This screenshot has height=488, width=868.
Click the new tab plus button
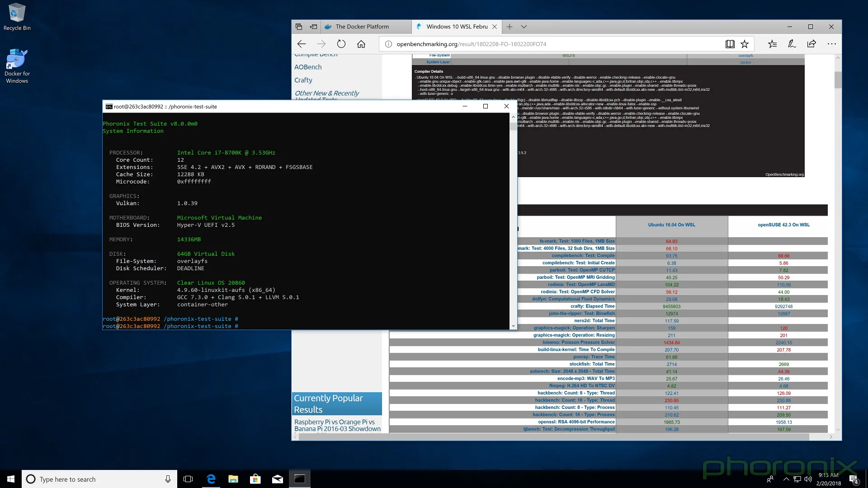[509, 27]
